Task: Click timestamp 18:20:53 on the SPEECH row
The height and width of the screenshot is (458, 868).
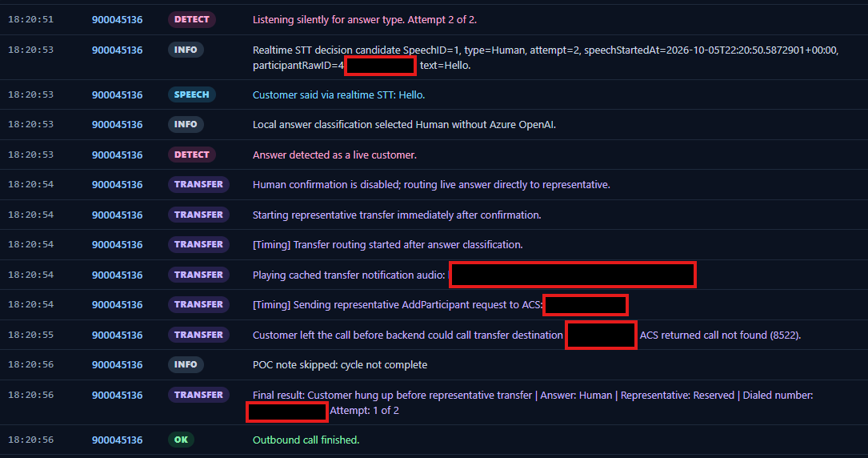Action: pyautogui.click(x=31, y=94)
